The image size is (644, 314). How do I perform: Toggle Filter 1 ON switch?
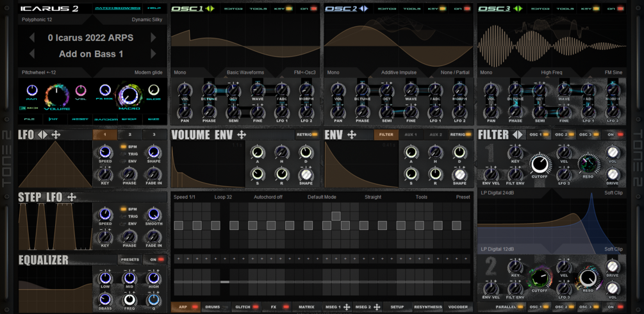point(615,135)
